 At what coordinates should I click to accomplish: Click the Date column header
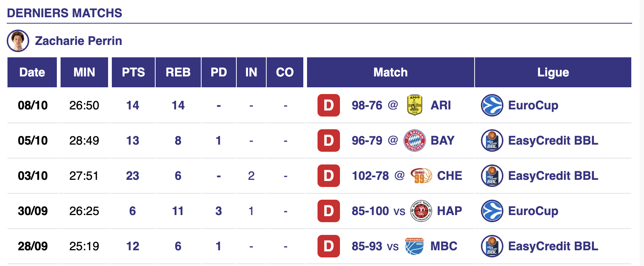click(32, 72)
